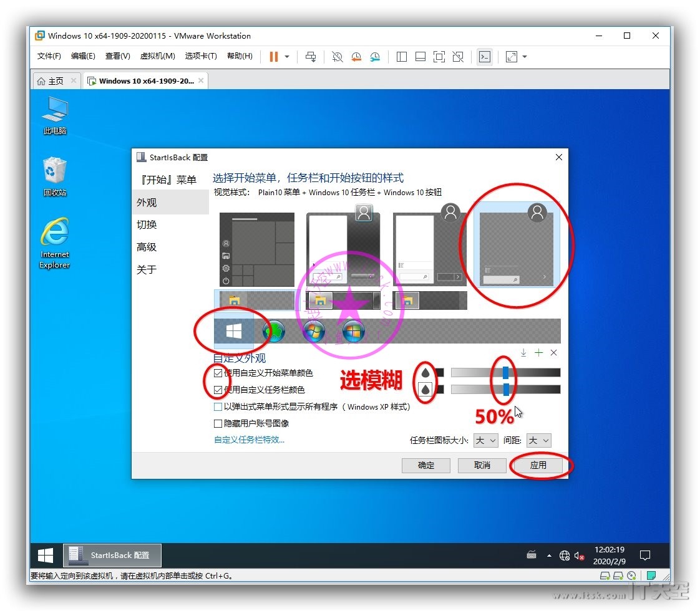Select the Windows 8 colored orb start button

tap(353, 331)
